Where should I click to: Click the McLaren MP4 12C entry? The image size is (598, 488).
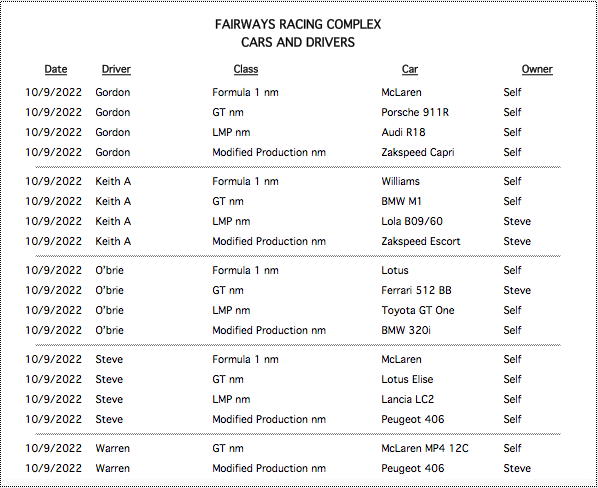pos(424,448)
